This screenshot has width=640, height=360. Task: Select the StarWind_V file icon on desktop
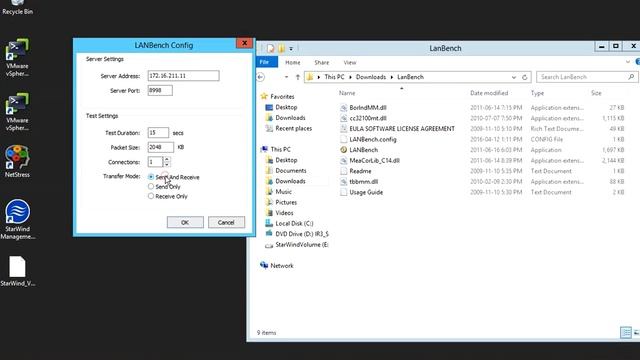tap(17, 267)
